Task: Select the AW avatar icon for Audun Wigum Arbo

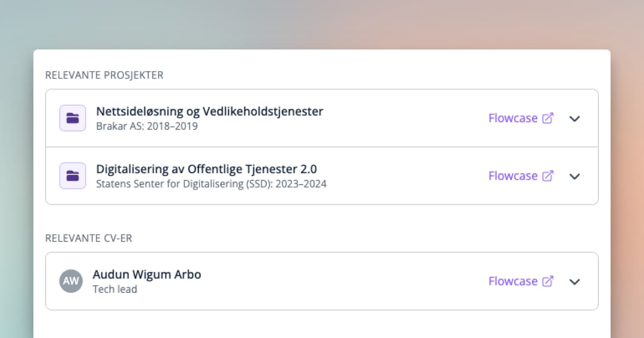Action: point(71,281)
